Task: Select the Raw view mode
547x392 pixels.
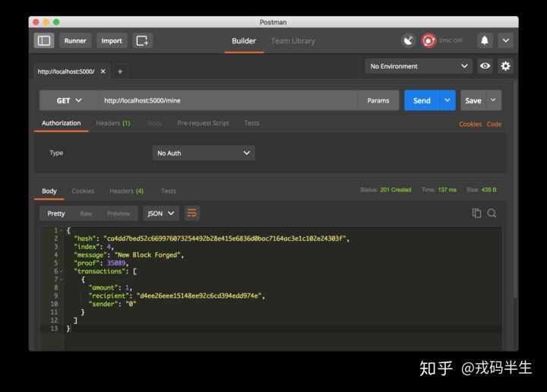Action: [x=86, y=213]
